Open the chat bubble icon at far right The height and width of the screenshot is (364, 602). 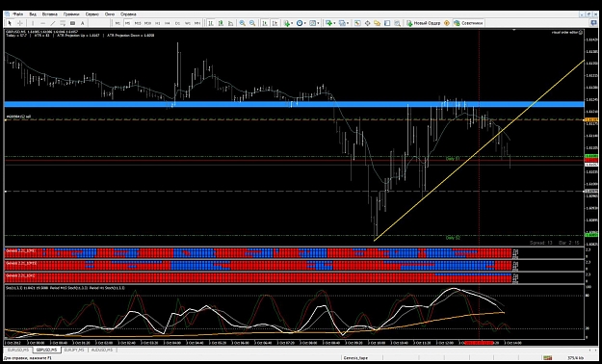pyautogui.click(x=593, y=23)
